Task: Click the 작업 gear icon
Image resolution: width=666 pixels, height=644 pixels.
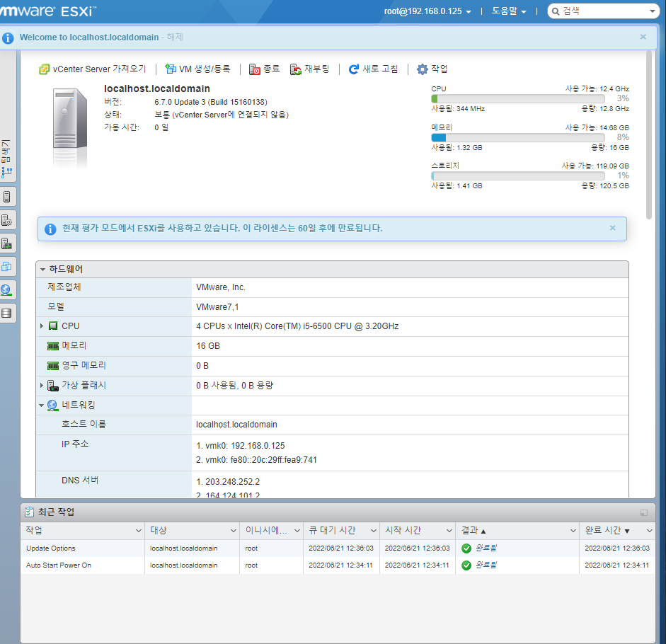Action: pyautogui.click(x=423, y=69)
